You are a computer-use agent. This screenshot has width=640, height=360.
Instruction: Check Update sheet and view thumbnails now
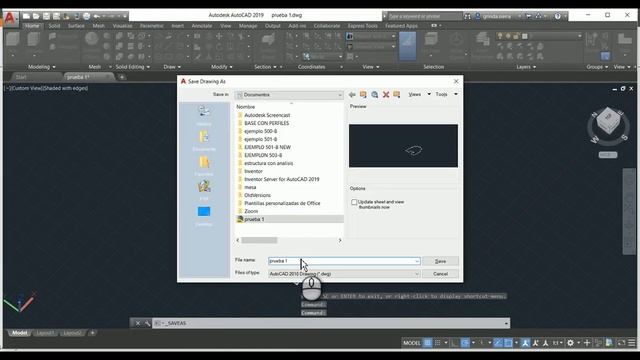[354, 202]
